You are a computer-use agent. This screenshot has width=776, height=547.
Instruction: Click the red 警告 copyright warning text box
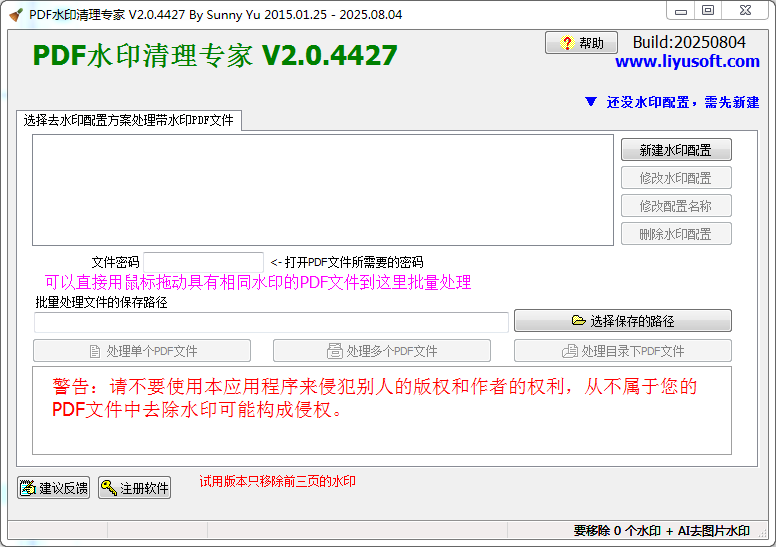382,410
